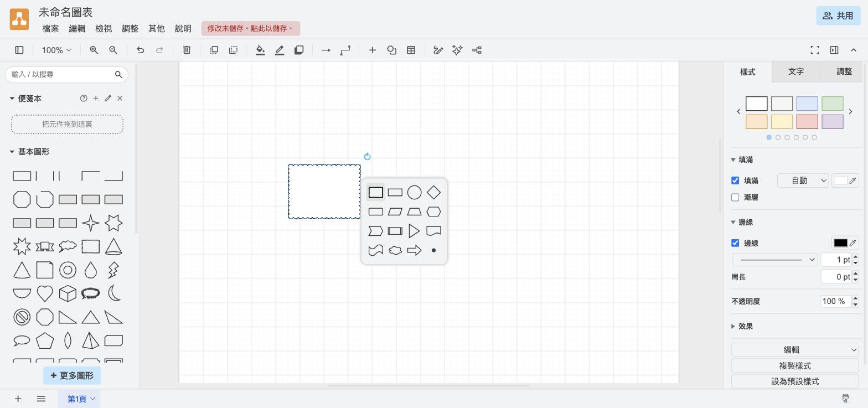Click 更多圖形 button
868x408 pixels.
[x=72, y=375]
